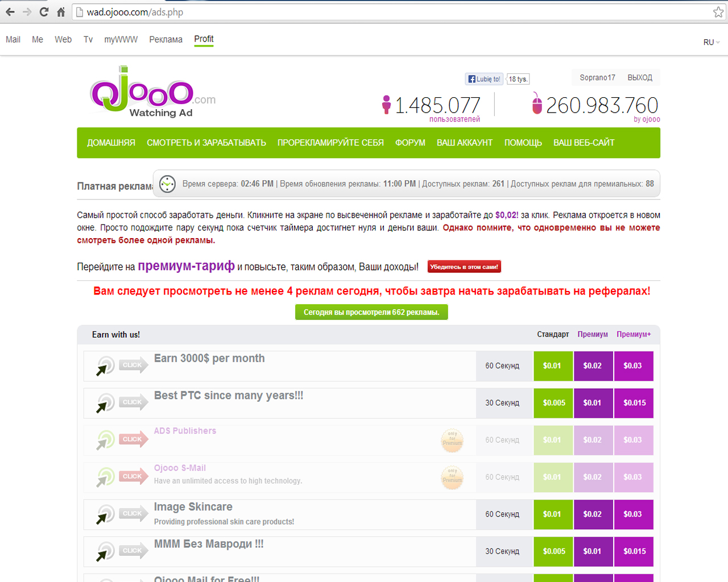The width and height of the screenshot is (728, 582).
Task: Click the browser back arrow
Action: point(10,12)
